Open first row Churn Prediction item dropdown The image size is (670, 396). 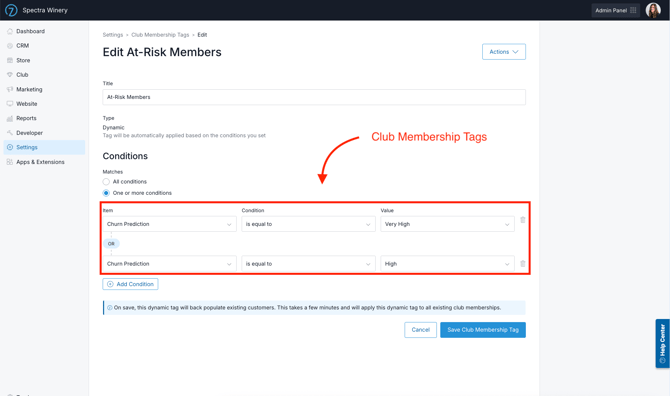coord(169,224)
